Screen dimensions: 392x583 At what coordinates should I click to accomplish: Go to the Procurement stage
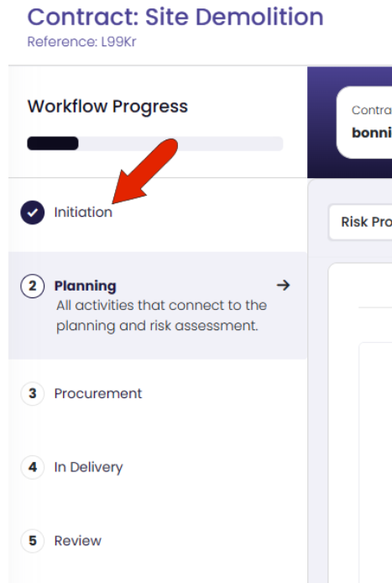[x=98, y=393]
